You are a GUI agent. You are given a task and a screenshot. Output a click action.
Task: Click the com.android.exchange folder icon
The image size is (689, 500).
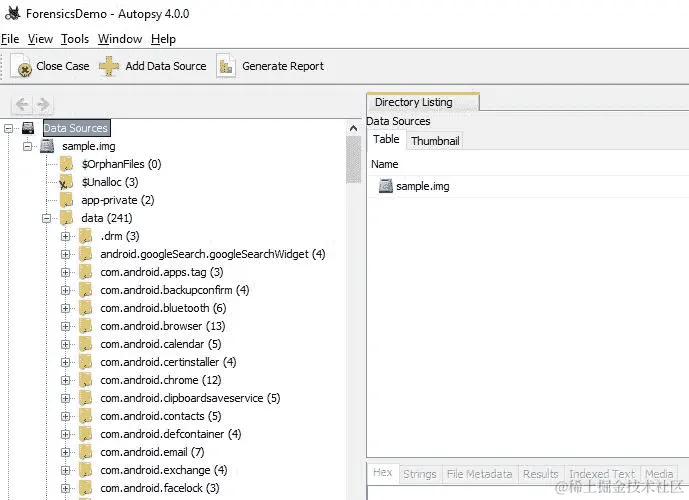pos(85,470)
